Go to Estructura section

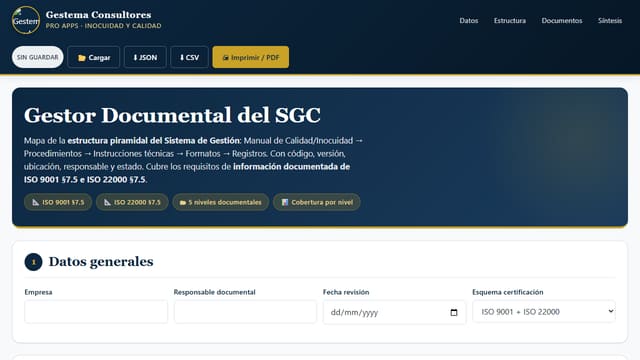(510, 20)
